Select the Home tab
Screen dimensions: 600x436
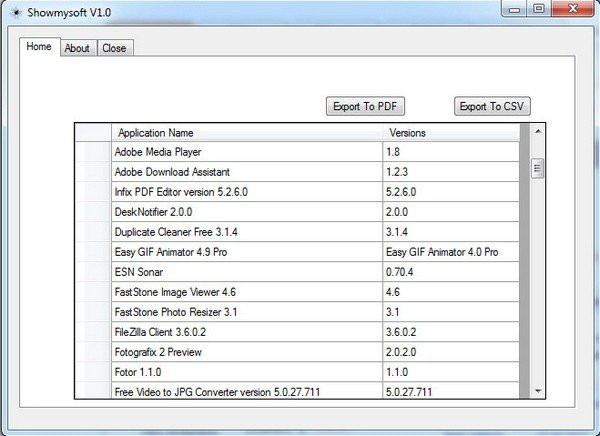39,47
